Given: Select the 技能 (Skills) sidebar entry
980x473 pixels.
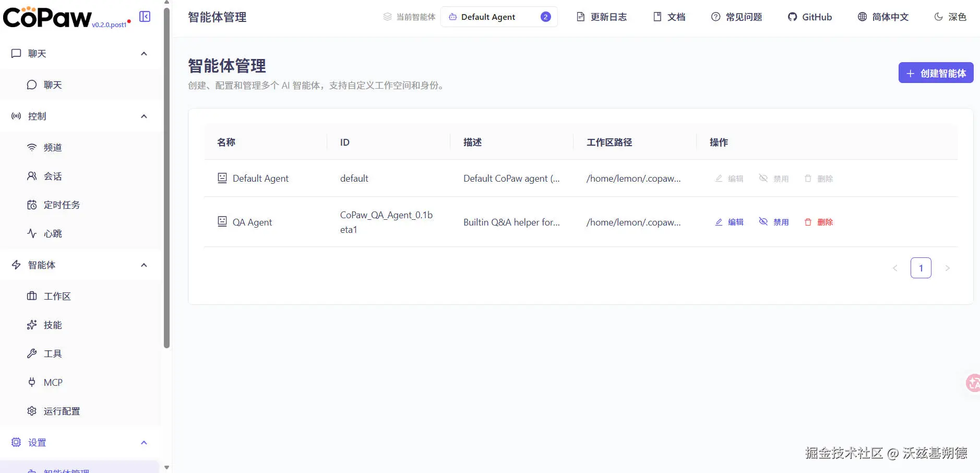Looking at the screenshot, I should tap(52, 325).
